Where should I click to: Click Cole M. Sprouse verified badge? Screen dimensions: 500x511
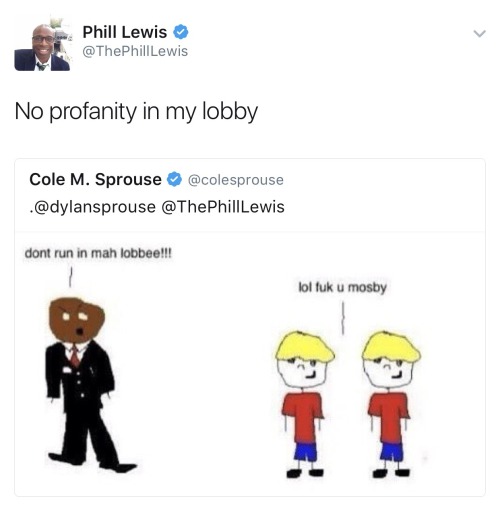tap(174, 179)
